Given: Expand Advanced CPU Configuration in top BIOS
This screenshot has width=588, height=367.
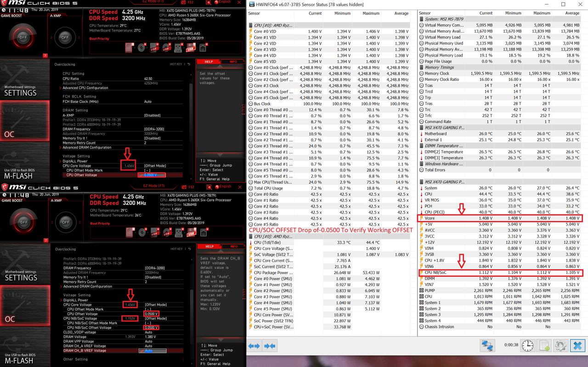Looking at the screenshot, I should click(x=85, y=88).
